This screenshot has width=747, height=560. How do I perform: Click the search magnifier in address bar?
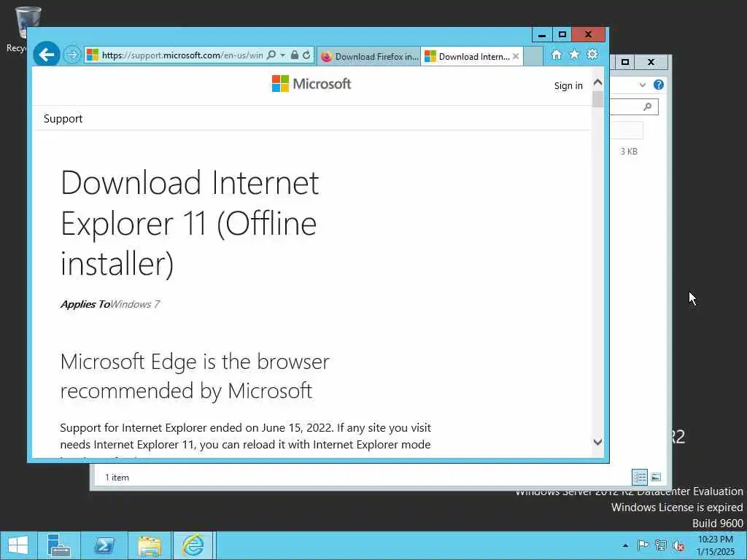click(271, 55)
